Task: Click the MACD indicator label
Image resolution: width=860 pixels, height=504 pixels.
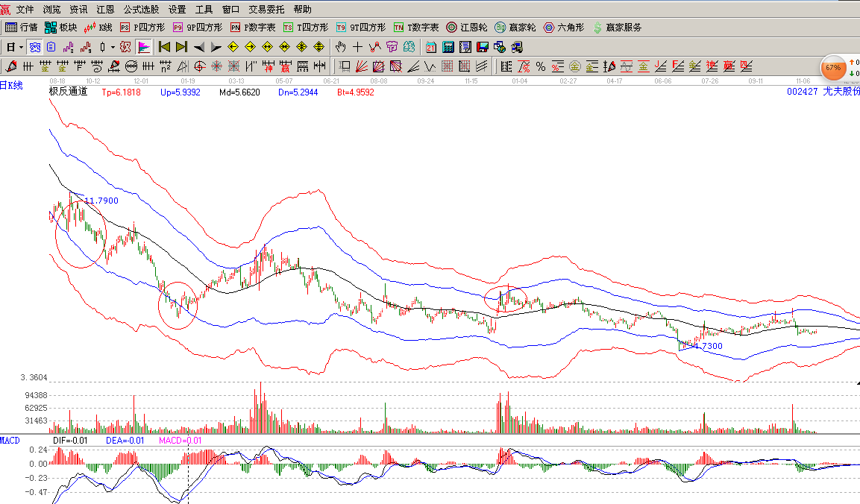Action: [x=10, y=440]
